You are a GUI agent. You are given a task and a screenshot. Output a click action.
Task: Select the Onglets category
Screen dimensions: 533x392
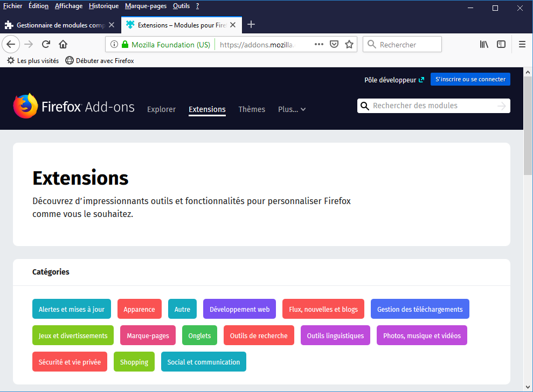click(199, 335)
